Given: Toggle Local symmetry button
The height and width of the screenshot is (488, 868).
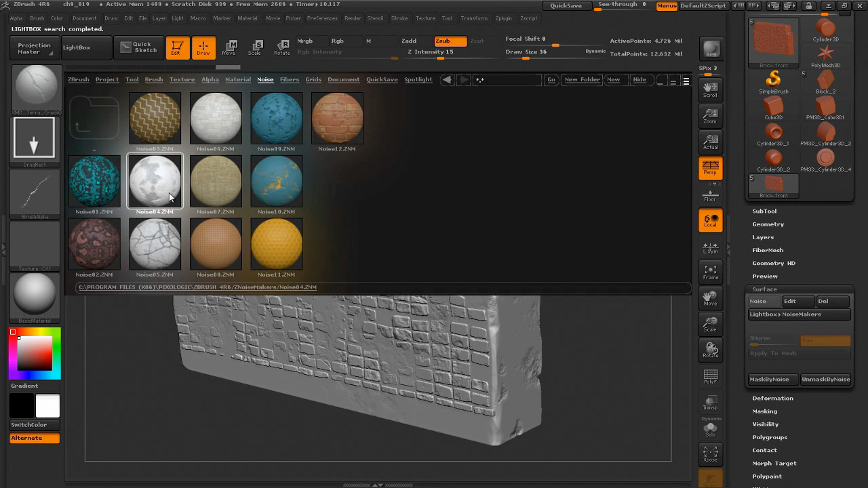Looking at the screenshot, I should [x=710, y=220].
